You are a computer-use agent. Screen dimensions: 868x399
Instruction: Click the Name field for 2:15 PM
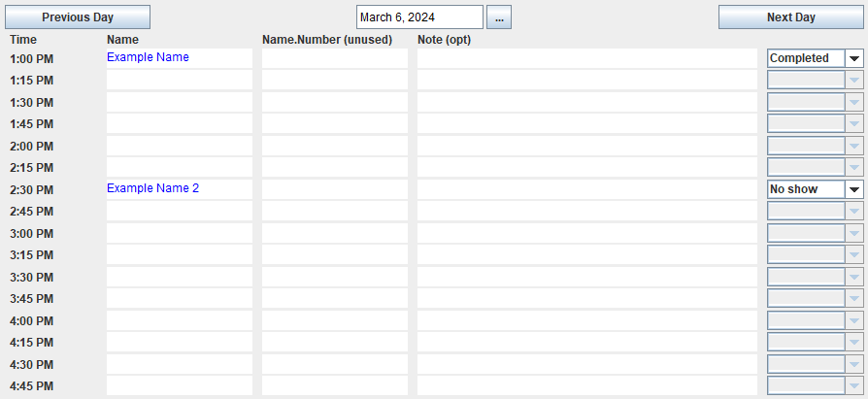[180, 168]
